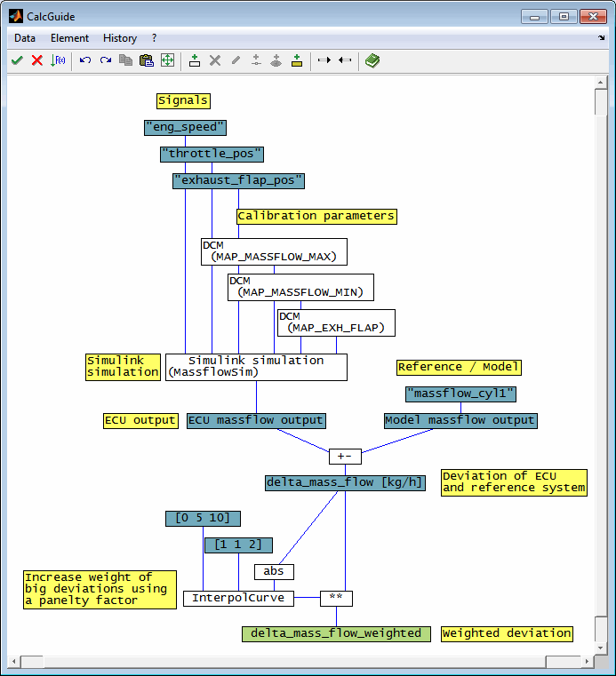Click the Deviation of ECU comment note
The width and height of the screenshot is (616, 676).
point(514,483)
